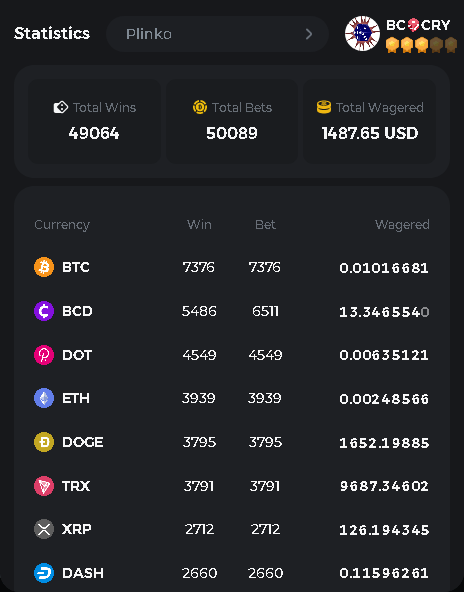Click the pink Polkadot DOT icon
Viewport: 464px width, 592px height.
(44, 355)
